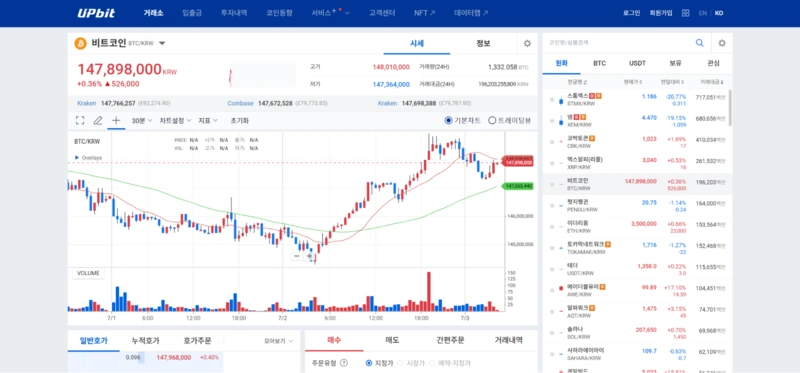The width and height of the screenshot is (800, 373).
Task: Switch language to EN
Action: (703, 13)
